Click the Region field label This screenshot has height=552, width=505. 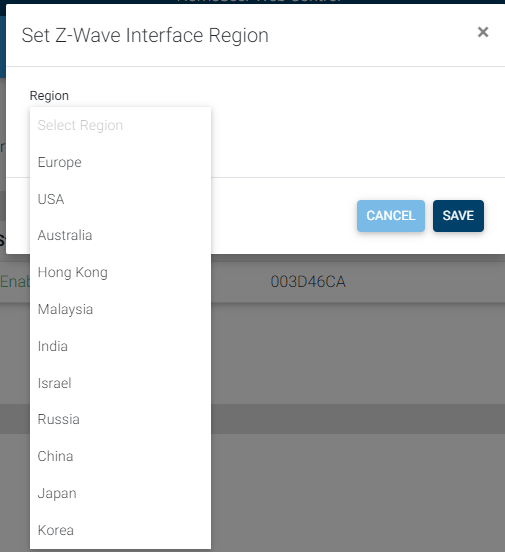(49, 96)
